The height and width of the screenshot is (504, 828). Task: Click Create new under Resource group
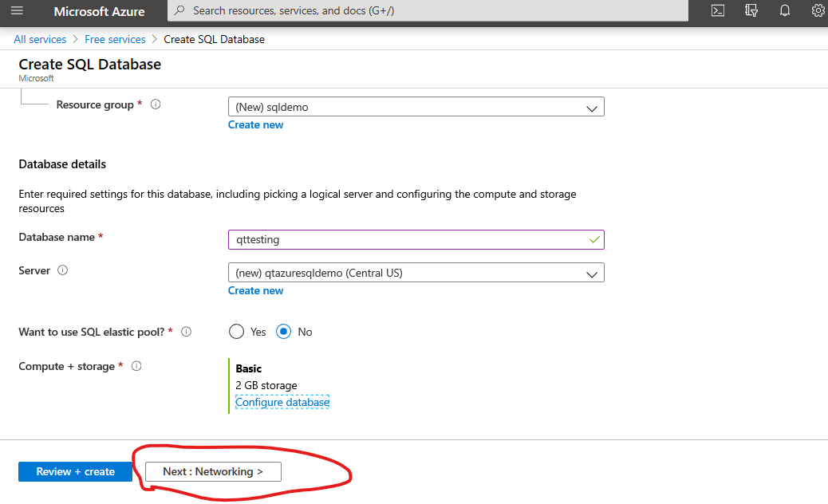point(255,125)
